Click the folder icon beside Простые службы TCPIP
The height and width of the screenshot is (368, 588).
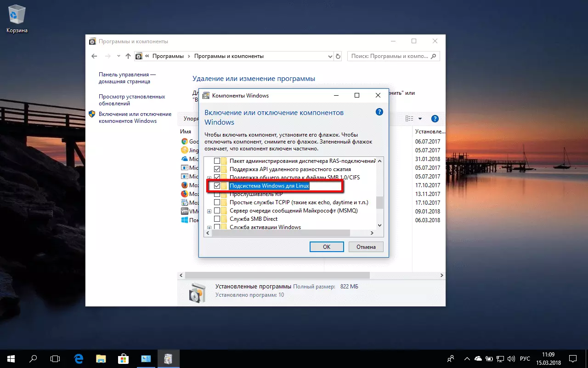pos(224,202)
